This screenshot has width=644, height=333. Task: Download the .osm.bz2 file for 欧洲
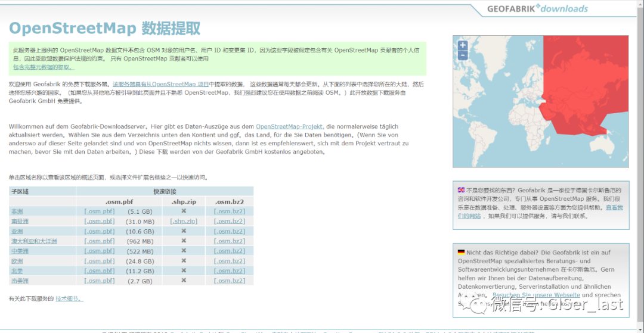coord(230,262)
